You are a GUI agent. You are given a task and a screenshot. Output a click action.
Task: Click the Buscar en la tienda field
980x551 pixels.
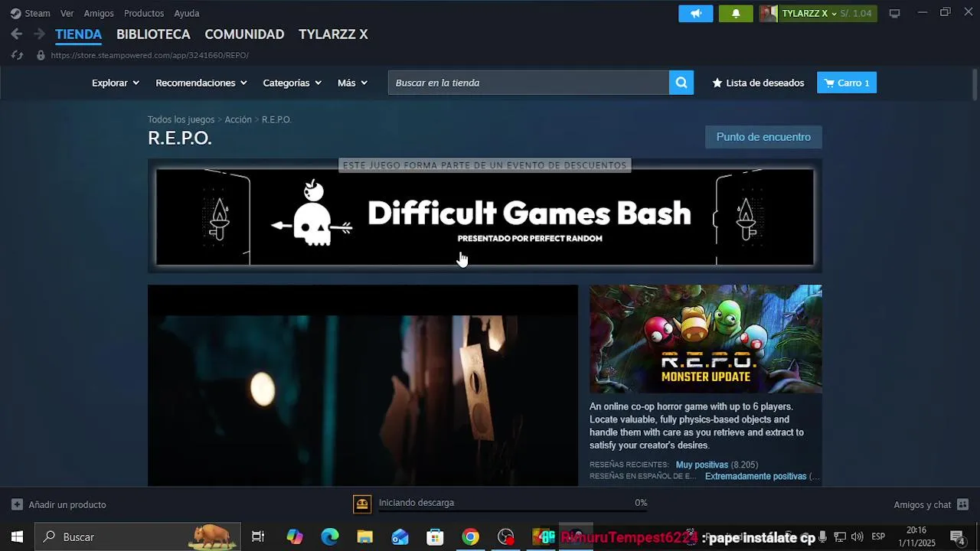[528, 83]
